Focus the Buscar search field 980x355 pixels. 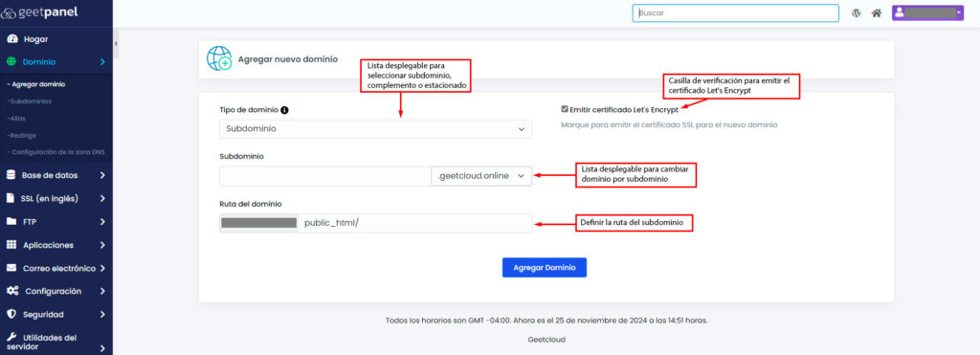736,12
